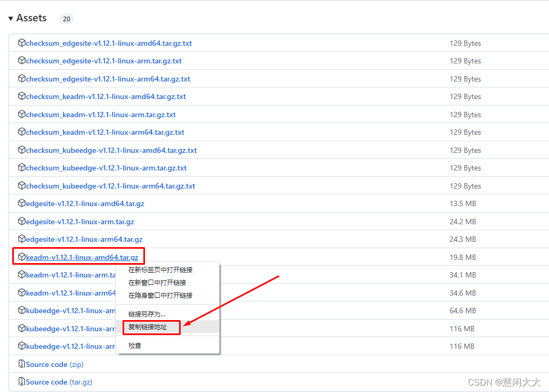The height and width of the screenshot is (392, 549).
Task: Click package icon beside edgesite-v1.12.1-linux-arm64.tar.gz
Action: coord(22,239)
